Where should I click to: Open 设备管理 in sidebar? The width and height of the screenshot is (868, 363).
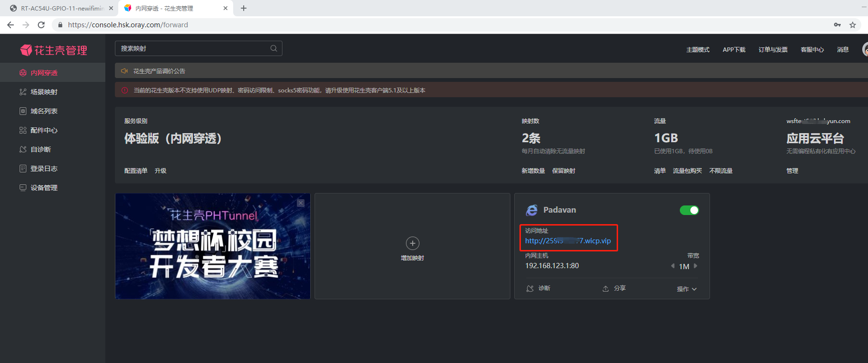[53, 187]
